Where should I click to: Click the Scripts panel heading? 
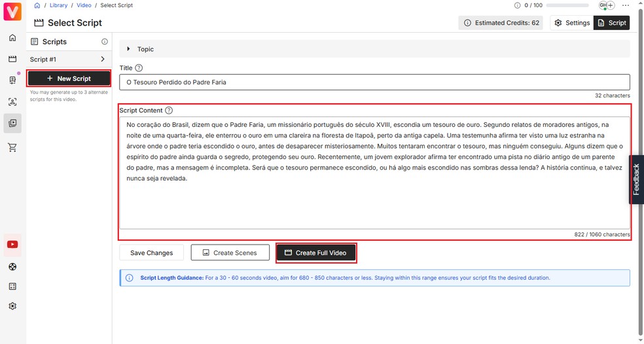click(54, 42)
